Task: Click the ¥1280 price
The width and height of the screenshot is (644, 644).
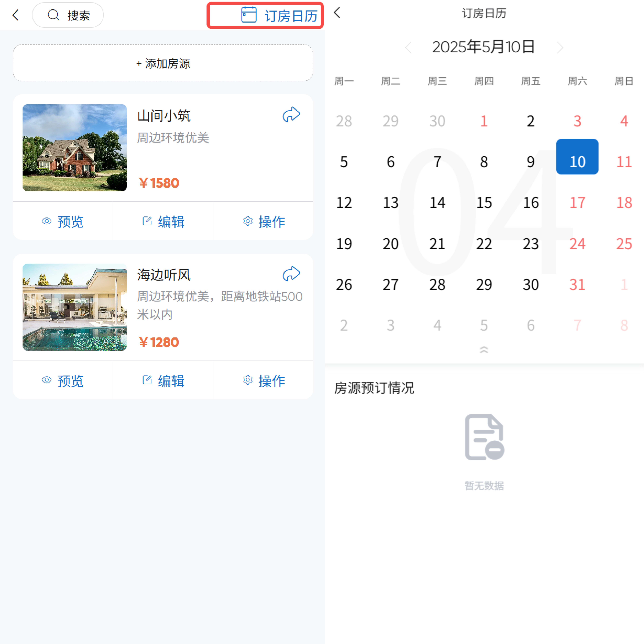Action: [159, 342]
